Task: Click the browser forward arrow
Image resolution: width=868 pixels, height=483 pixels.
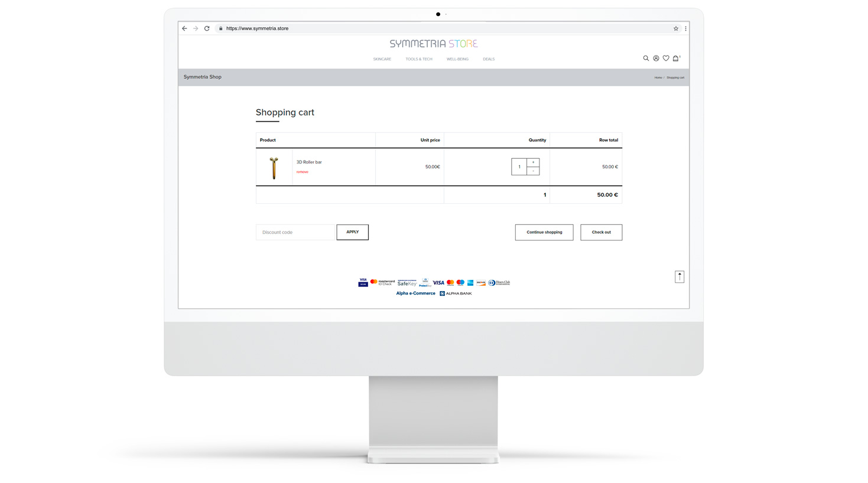Action: coord(196,28)
